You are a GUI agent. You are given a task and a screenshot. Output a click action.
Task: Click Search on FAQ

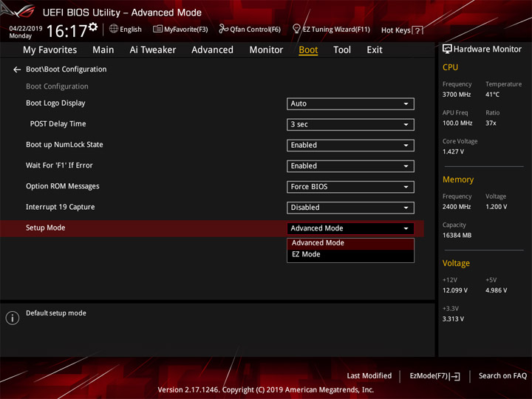click(x=503, y=376)
